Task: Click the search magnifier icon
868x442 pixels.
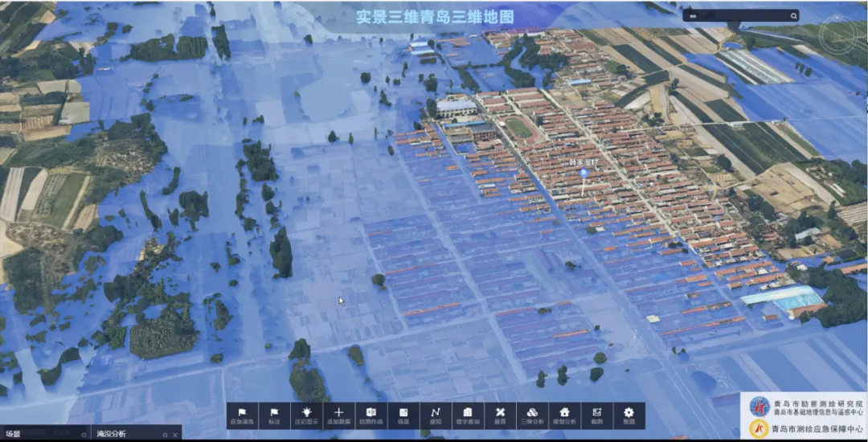Action: click(793, 16)
